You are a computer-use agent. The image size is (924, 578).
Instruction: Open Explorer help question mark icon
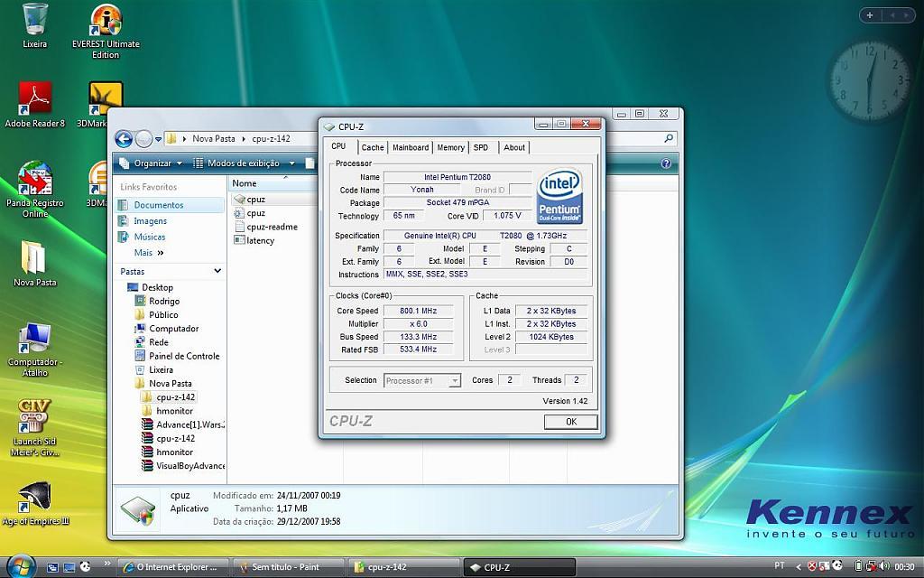coord(666,163)
